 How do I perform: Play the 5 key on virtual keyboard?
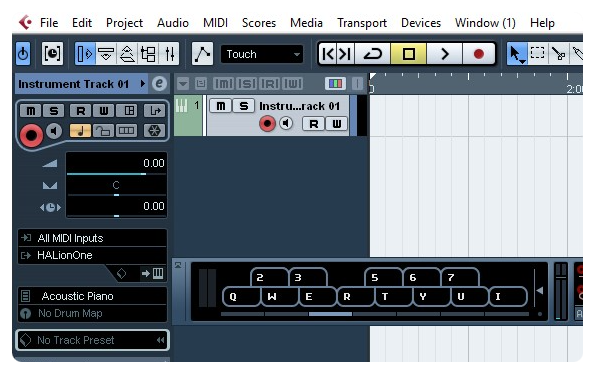[383, 277]
